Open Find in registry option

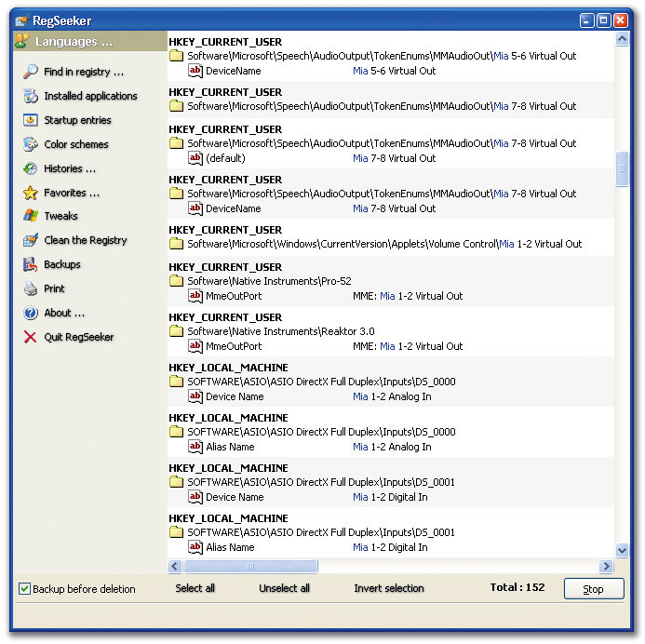(x=84, y=72)
